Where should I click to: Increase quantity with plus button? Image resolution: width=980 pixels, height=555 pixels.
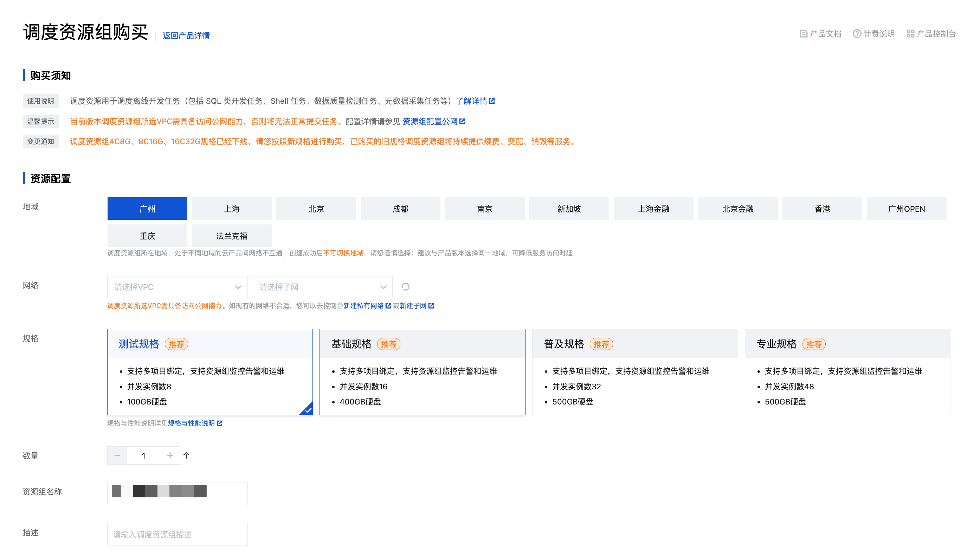[170, 455]
